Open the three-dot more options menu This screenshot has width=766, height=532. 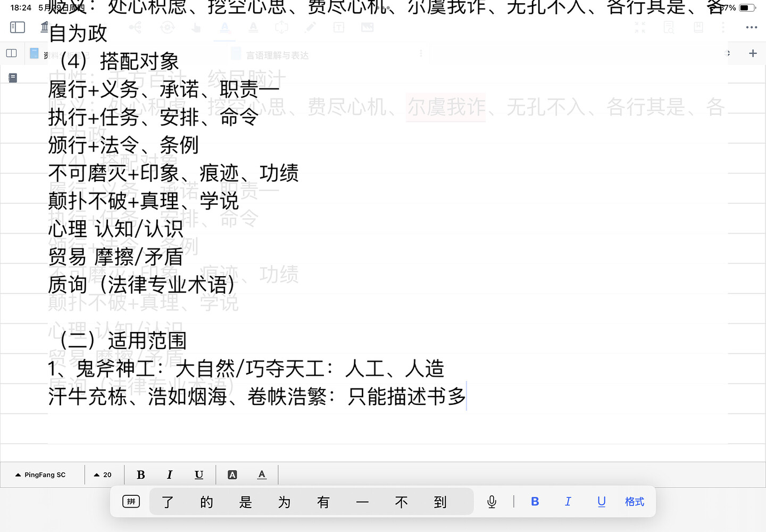pos(752,27)
